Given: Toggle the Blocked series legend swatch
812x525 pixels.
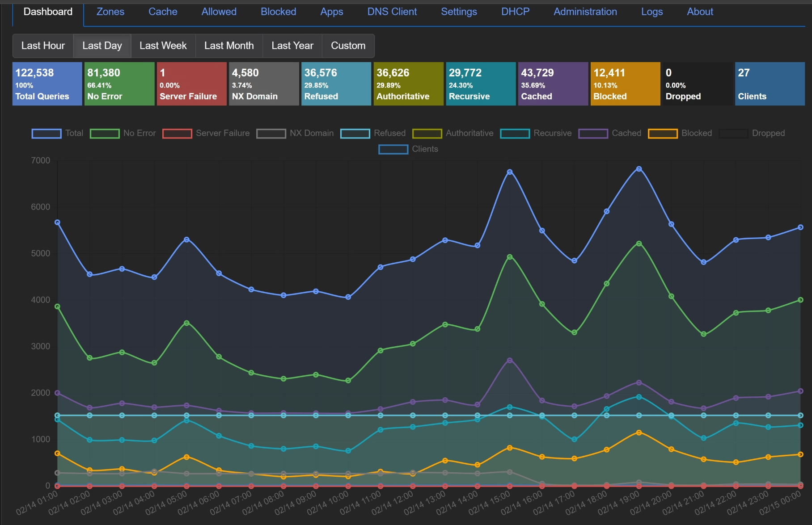Looking at the screenshot, I should pyautogui.click(x=663, y=133).
